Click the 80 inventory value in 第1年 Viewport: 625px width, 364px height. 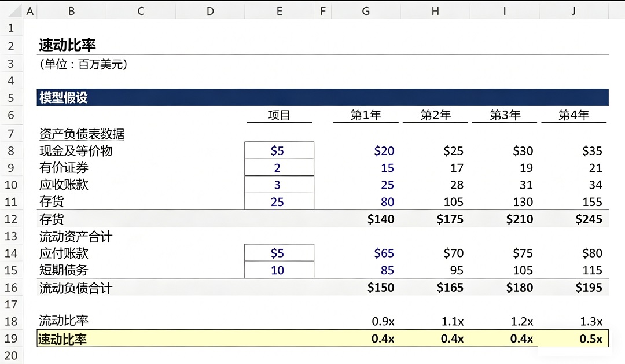click(387, 202)
